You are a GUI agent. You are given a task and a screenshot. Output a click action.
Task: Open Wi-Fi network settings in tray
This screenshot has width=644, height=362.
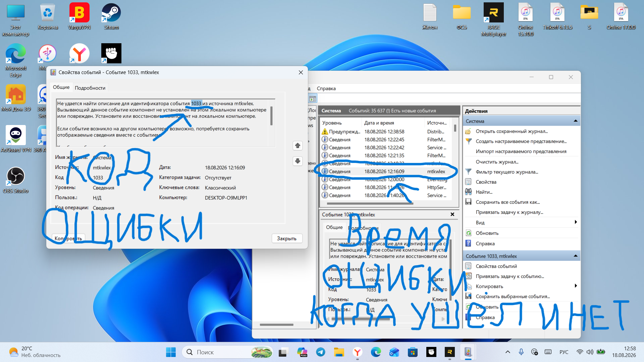580,352
